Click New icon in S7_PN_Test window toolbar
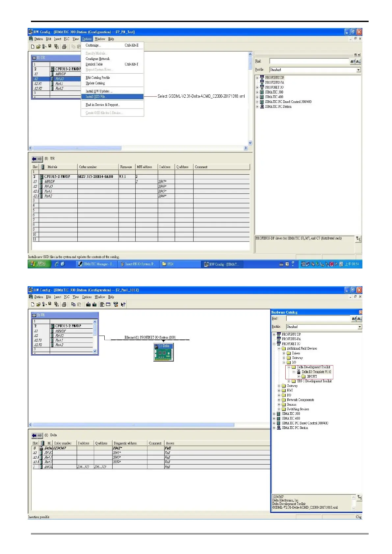The height and width of the screenshot is (554, 392). (x=33, y=47)
